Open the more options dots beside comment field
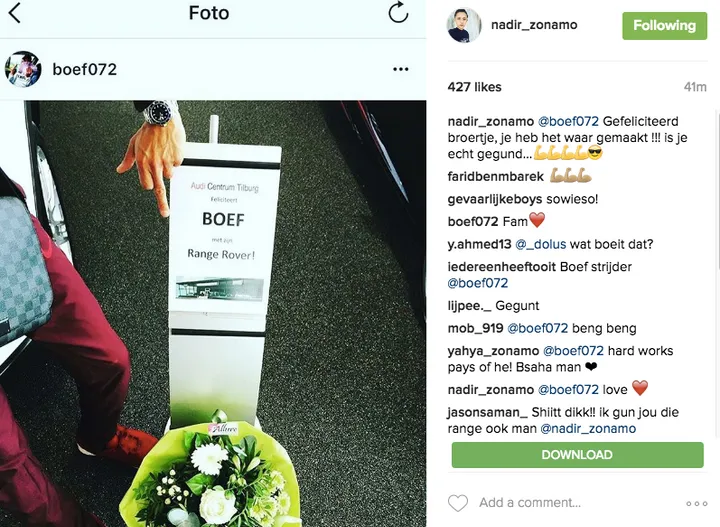 pos(697,504)
